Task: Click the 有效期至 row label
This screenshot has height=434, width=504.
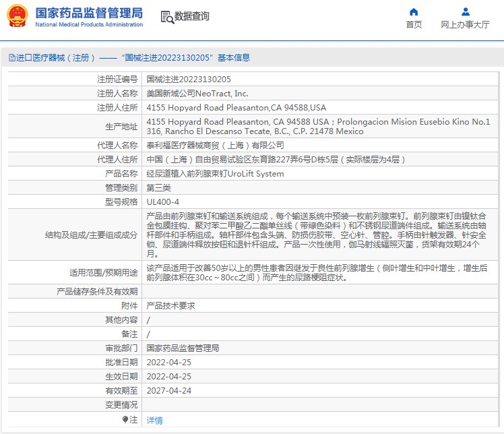Action: (x=121, y=391)
